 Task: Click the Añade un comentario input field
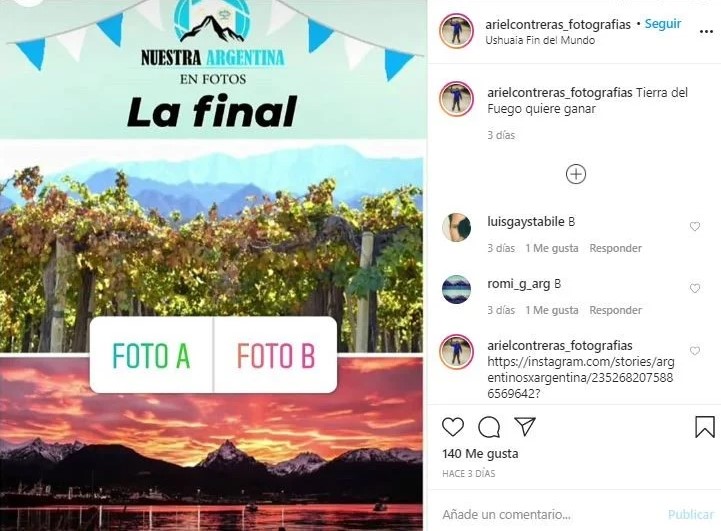[x=549, y=514]
